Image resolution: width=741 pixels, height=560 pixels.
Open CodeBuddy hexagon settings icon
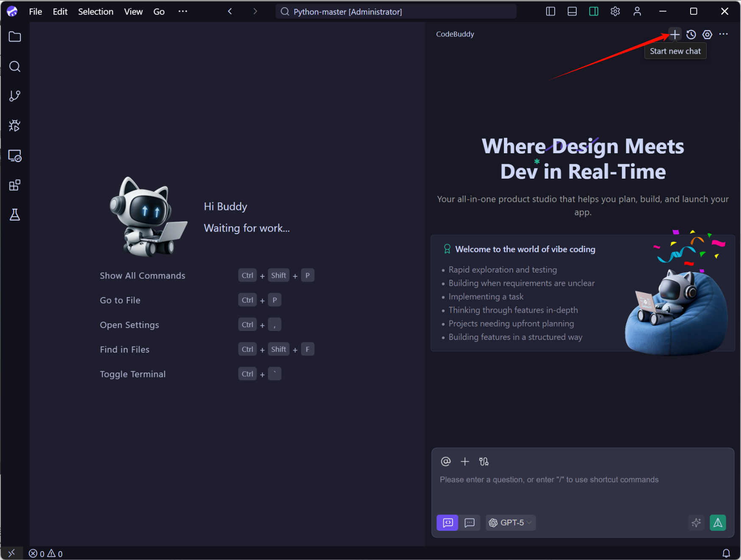707,34
